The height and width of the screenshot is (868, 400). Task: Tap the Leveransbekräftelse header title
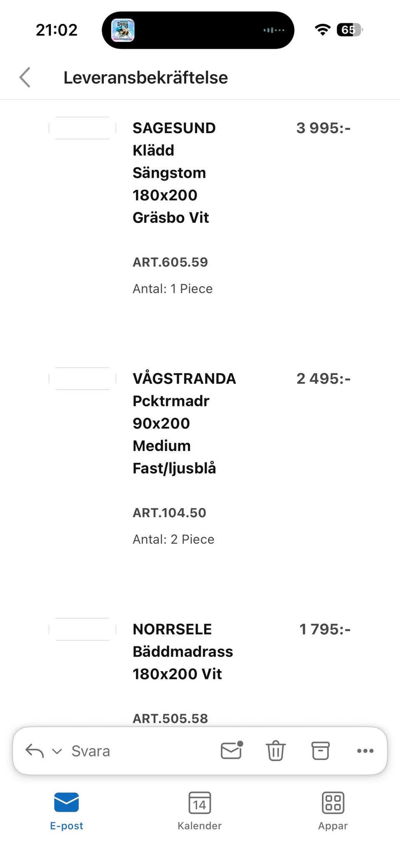(x=145, y=78)
